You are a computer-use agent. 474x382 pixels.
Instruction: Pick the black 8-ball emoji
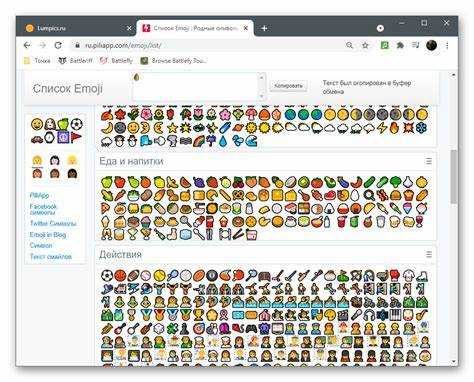click(x=212, y=275)
